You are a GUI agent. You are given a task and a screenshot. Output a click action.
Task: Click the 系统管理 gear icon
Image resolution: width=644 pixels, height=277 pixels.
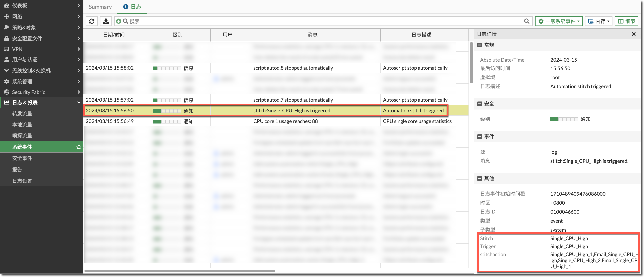7,81
